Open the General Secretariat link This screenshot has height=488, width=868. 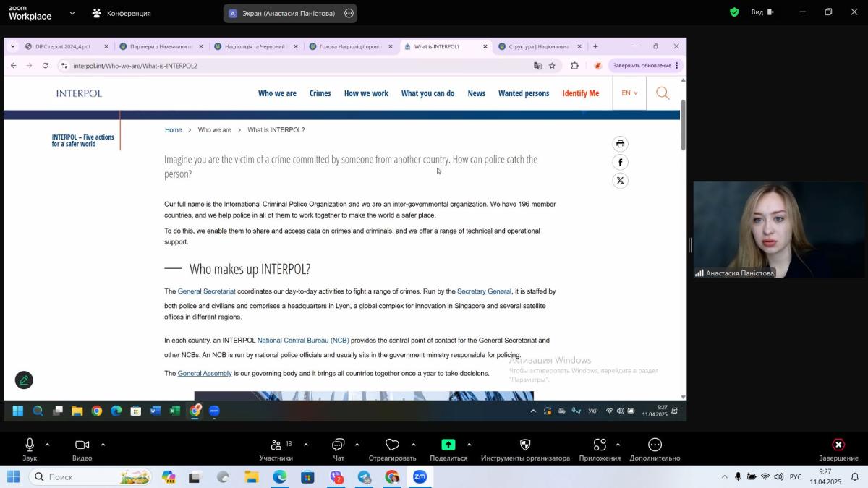click(x=207, y=291)
